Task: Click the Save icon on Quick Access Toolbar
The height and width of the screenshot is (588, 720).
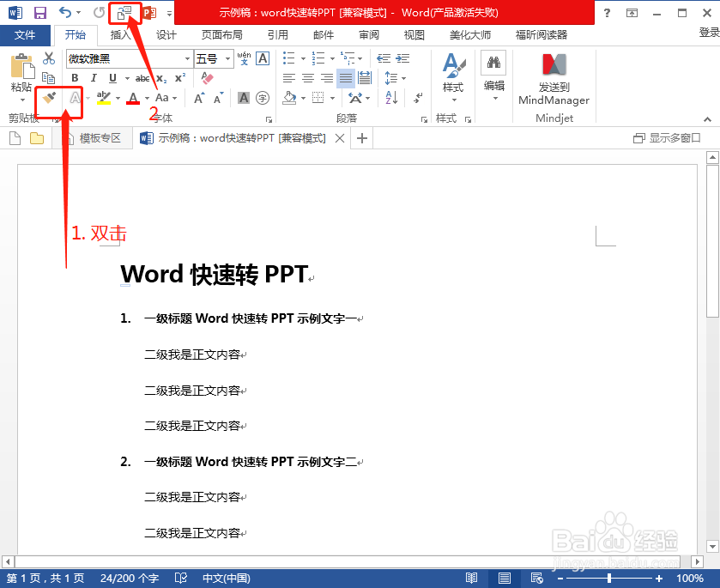Action: pos(39,11)
